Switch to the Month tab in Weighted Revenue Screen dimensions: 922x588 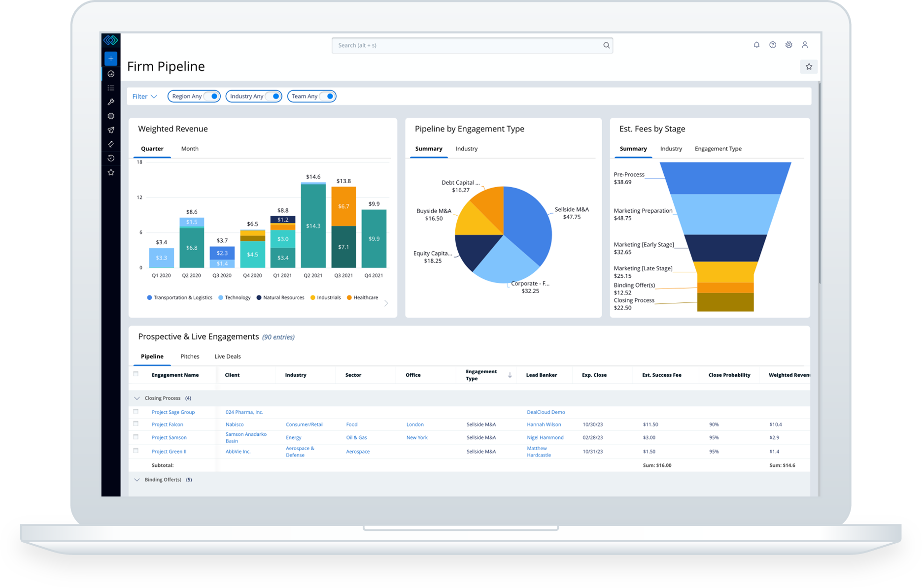coord(190,148)
